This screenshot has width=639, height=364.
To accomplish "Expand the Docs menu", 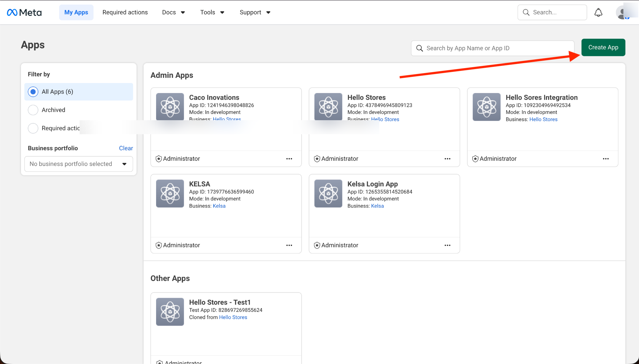I will (x=174, y=12).
